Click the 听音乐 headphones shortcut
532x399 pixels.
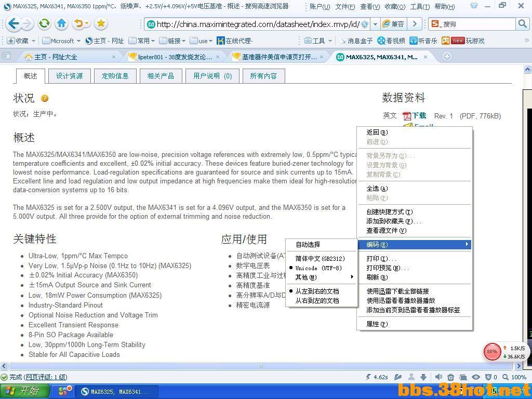[423, 41]
